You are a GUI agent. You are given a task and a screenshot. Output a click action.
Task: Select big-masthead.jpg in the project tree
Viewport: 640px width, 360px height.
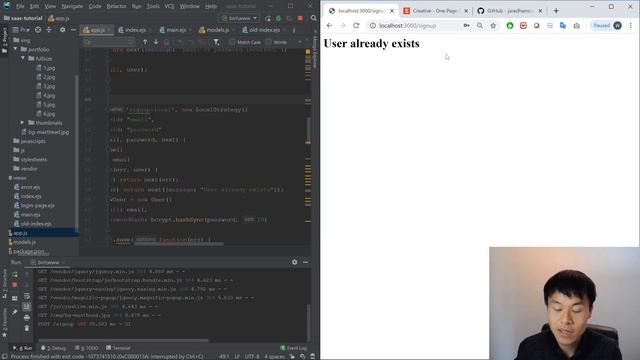[x=48, y=132]
